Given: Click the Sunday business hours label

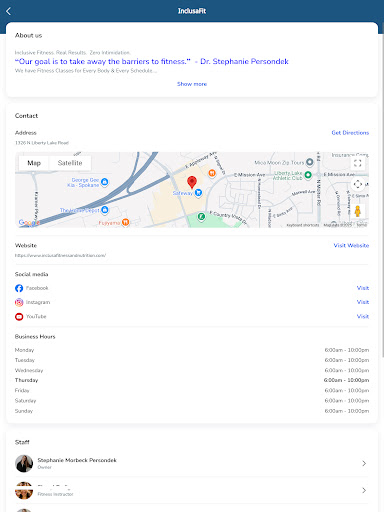Looking at the screenshot, I should point(24,411).
